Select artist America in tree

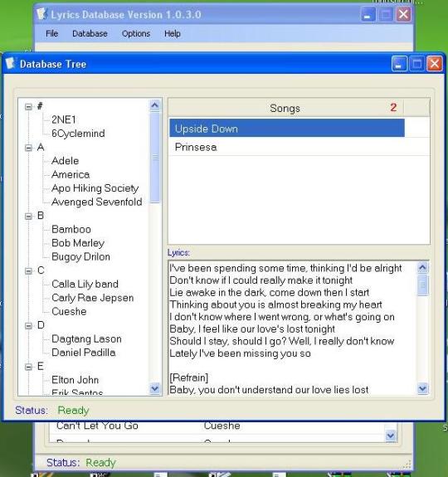pyautogui.click(x=71, y=174)
